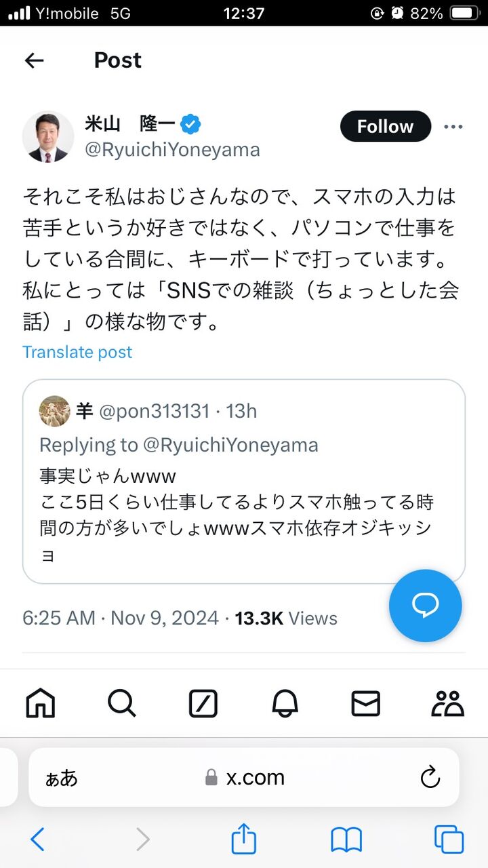Viewport: 488px width, 868px height.
Task: Open the Messages envelope tab
Action: click(x=366, y=704)
